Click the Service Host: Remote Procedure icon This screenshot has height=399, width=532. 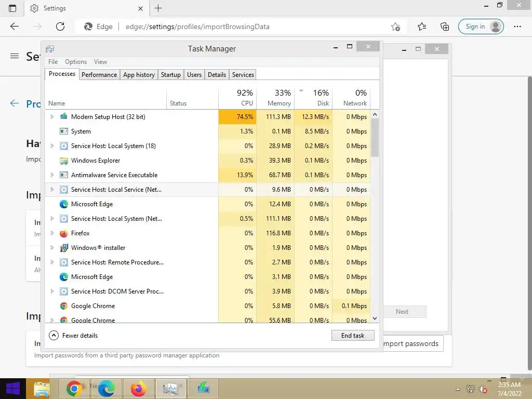coord(64,262)
